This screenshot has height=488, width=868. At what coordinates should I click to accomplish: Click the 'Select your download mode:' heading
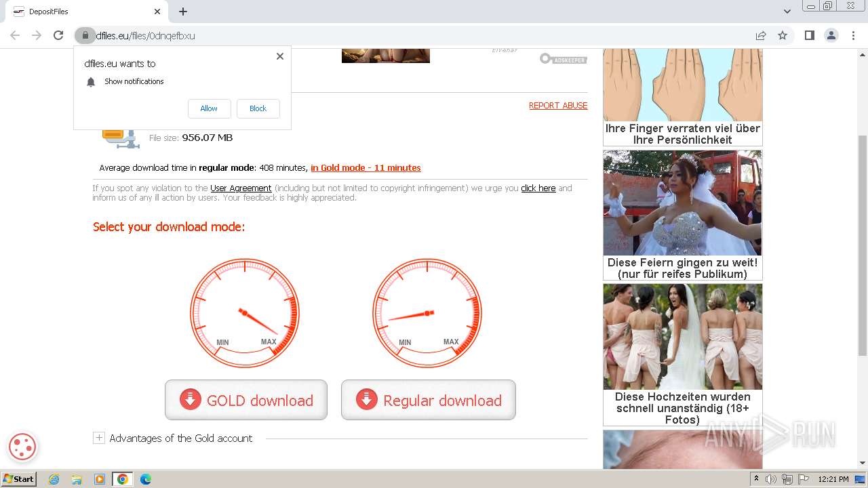(169, 227)
